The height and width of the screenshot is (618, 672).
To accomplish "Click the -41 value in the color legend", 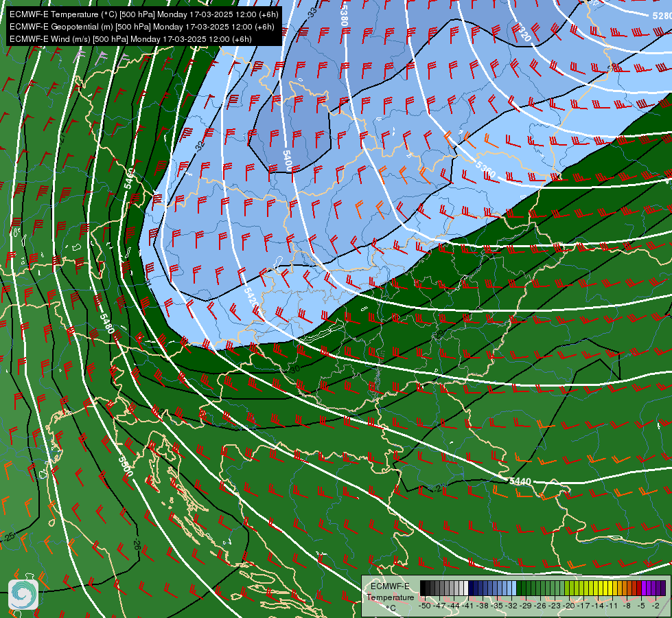I will pos(468,606).
